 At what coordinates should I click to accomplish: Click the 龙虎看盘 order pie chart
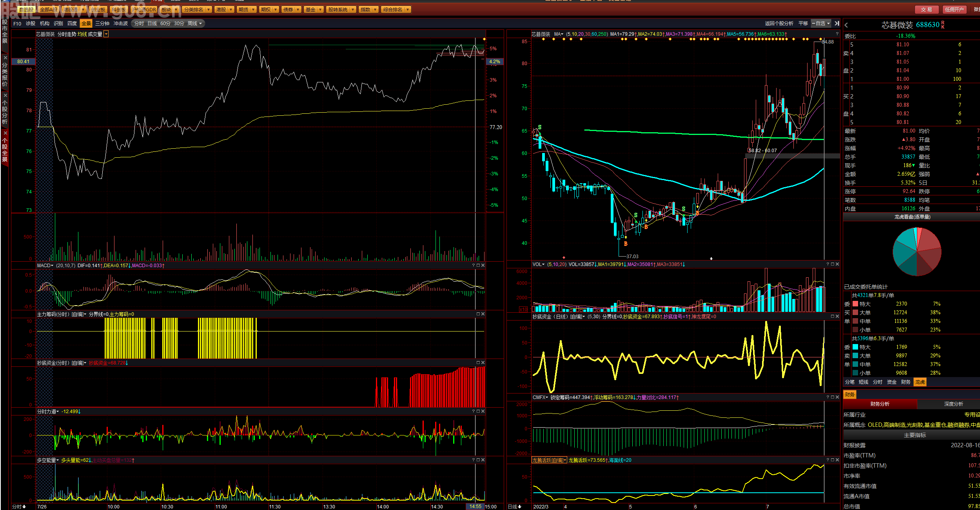[x=917, y=251]
